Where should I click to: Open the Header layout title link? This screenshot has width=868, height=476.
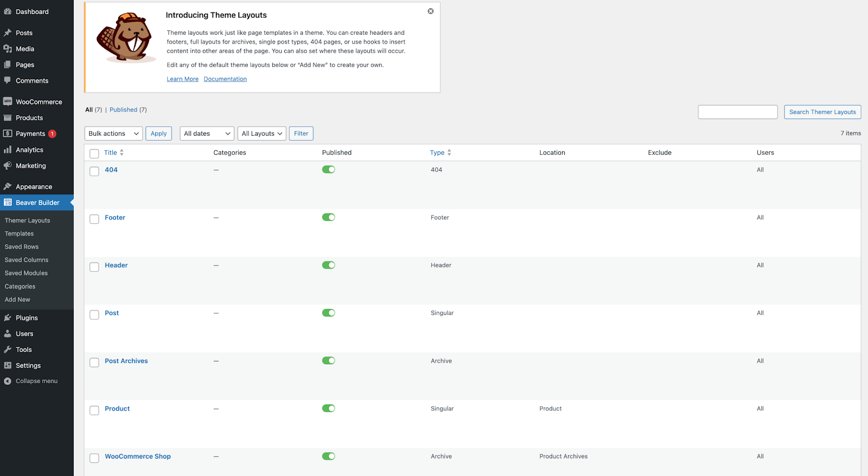click(116, 265)
